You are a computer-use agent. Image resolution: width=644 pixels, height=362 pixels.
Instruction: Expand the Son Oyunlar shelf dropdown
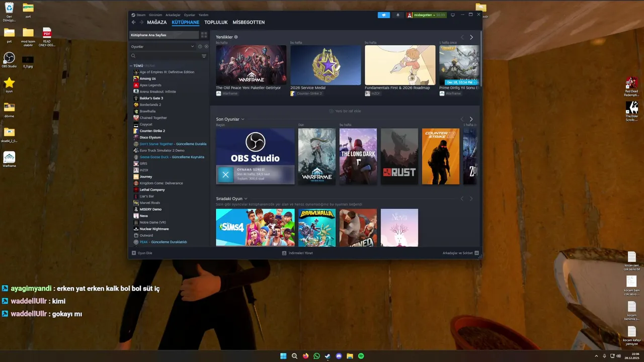tap(243, 120)
